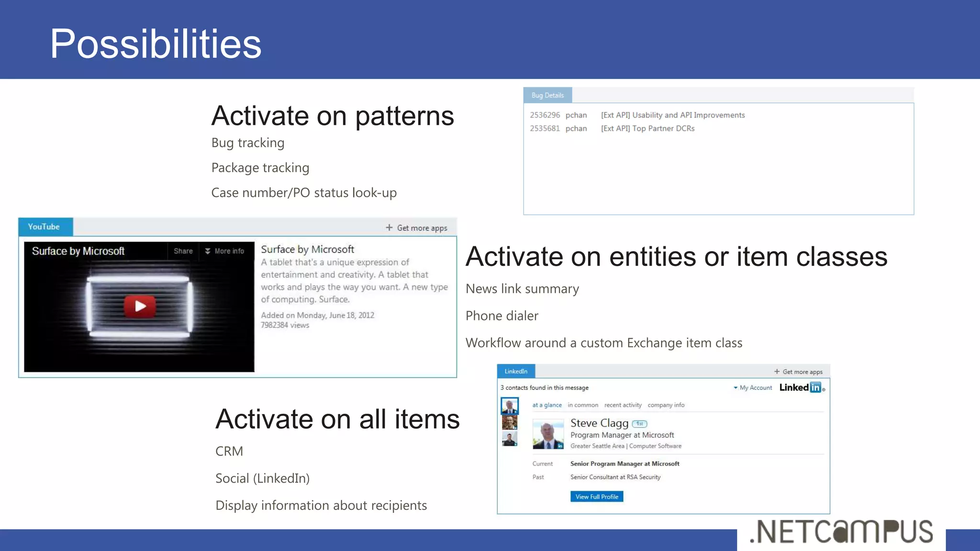Click the plus icon beside LinkedIn Get more apps
The width and height of the screenshot is (980, 551).
(777, 372)
